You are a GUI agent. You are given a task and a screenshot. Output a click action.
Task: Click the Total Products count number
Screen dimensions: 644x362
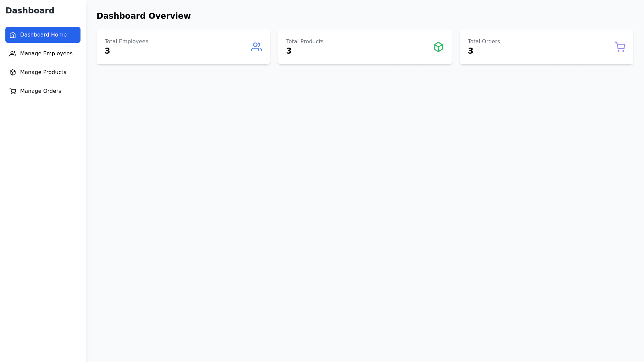click(289, 51)
